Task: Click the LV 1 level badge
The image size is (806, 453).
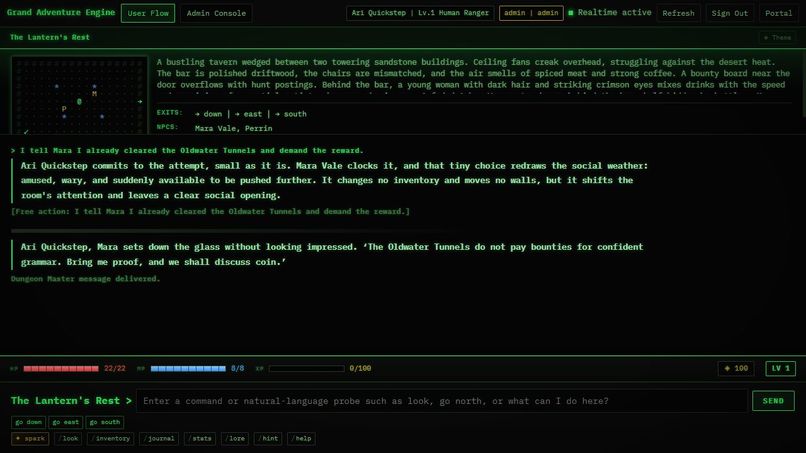Action: pos(780,369)
